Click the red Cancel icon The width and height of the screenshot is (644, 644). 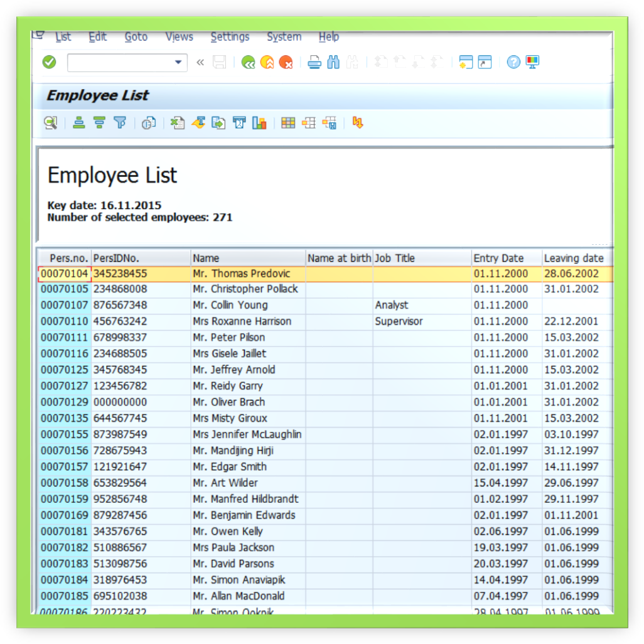(x=286, y=62)
